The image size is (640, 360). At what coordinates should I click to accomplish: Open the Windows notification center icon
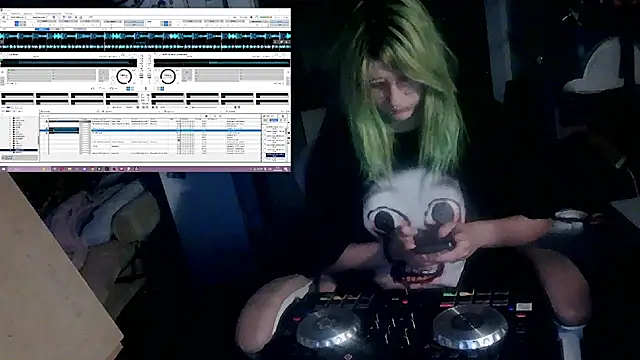[x=287, y=169]
